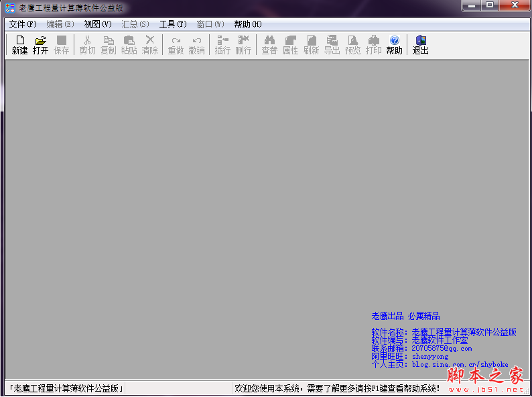Click the 插行 (Insert row) icon

(x=222, y=45)
